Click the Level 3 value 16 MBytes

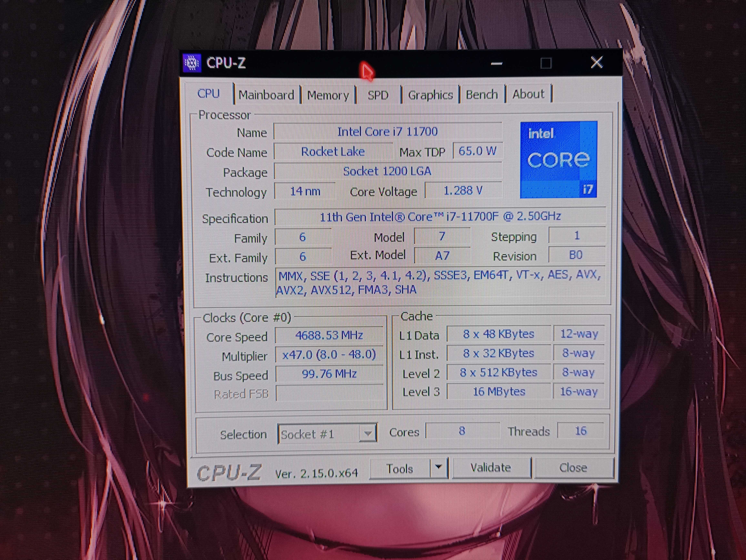[x=499, y=392]
